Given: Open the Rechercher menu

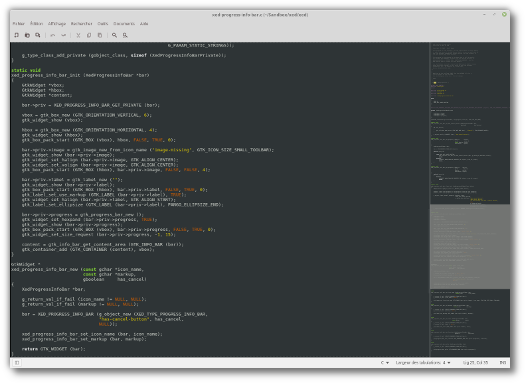Looking at the screenshot, I should [x=82, y=23].
